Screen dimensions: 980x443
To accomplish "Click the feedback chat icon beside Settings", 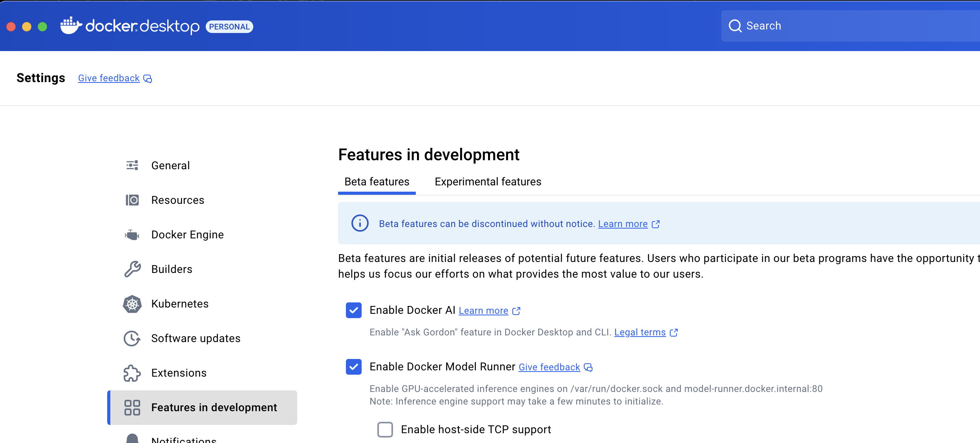I will point(148,79).
